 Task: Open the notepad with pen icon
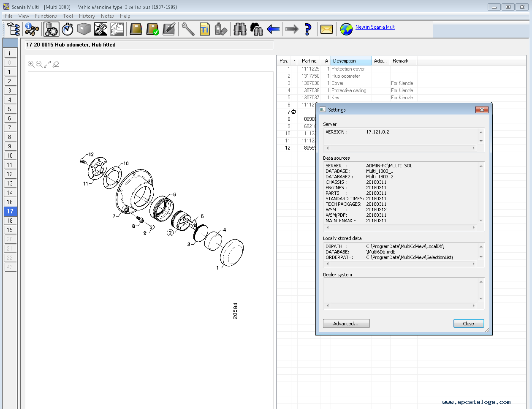point(169,29)
